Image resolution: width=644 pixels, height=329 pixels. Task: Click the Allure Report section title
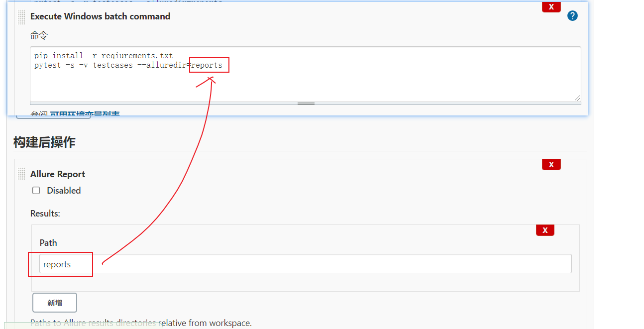click(58, 174)
